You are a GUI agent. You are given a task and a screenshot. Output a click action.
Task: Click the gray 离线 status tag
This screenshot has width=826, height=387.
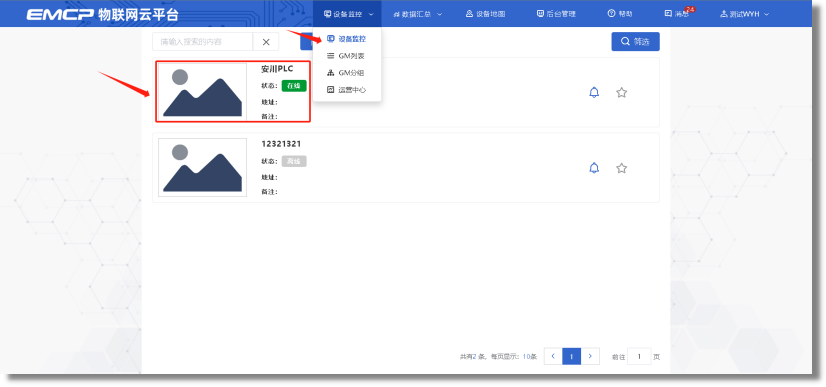point(294,161)
